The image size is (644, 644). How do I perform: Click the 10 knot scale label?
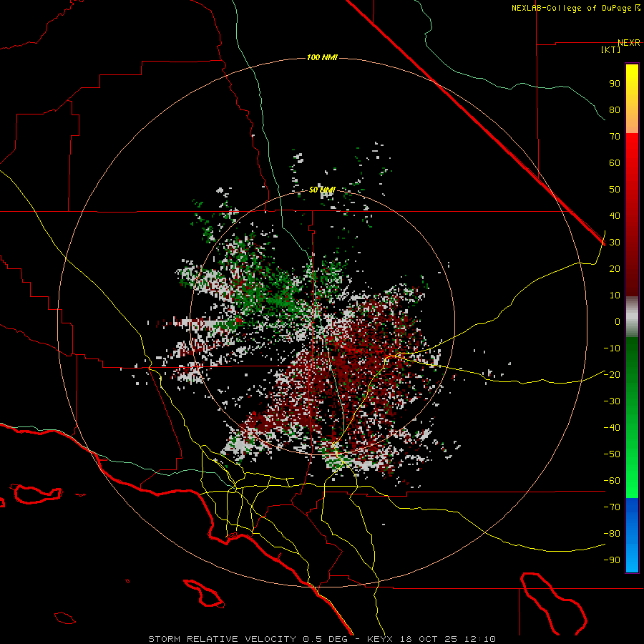pyautogui.click(x=615, y=296)
